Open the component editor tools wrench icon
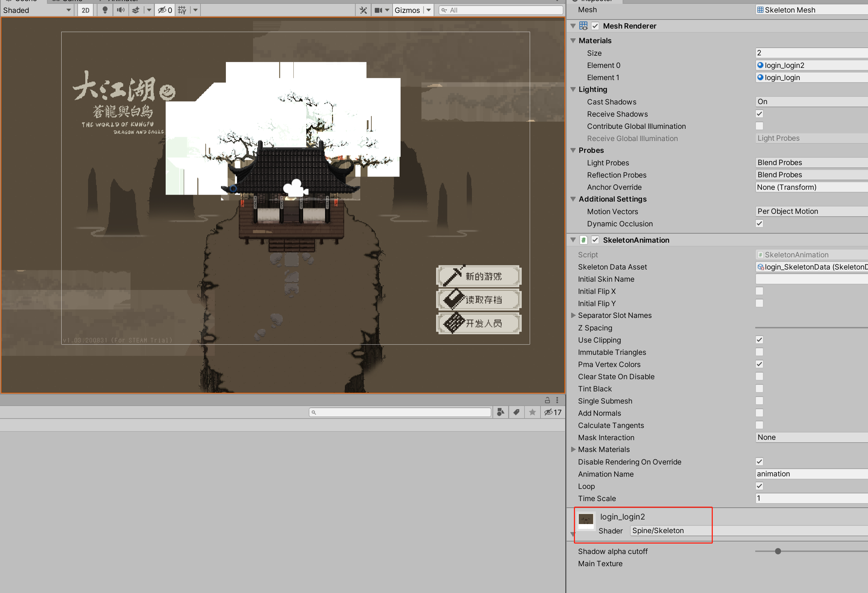The image size is (868, 593). pos(363,10)
